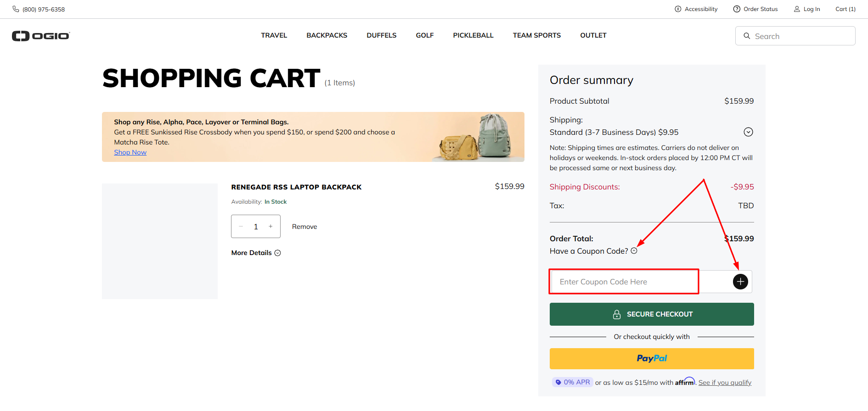Open Renegade RSS Laptop Backpack product title
Image resolution: width=868 pixels, height=411 pixels.
tap(296, 187)
